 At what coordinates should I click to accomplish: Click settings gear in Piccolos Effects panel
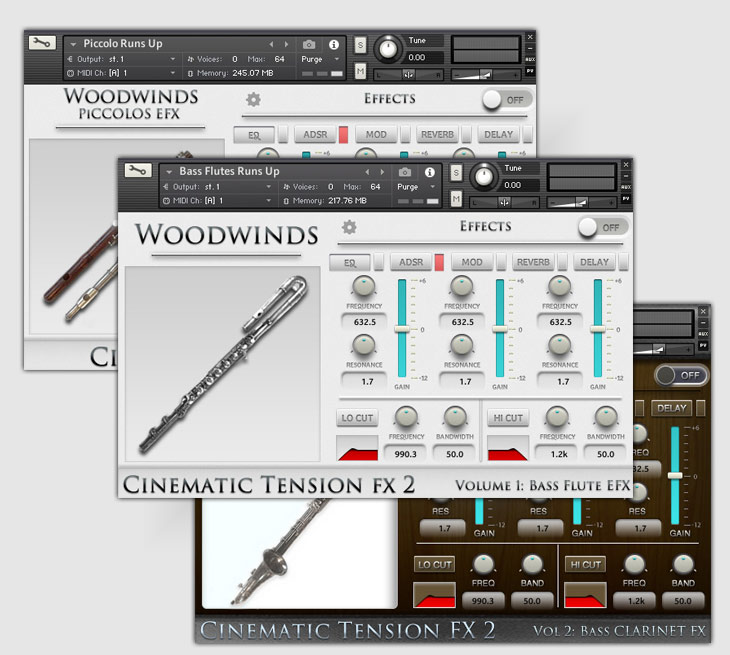tap(253, 99)
